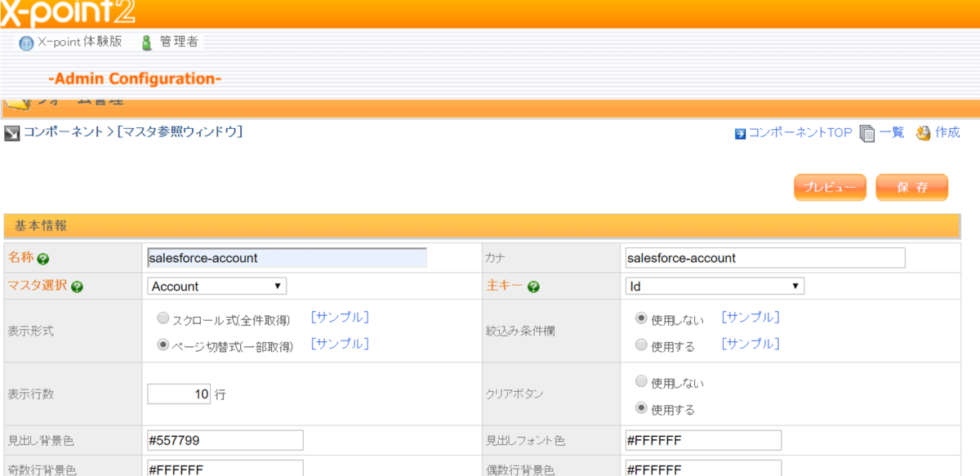The width and height of the screenshot is (980, 476).
Task: Click the 表示行数 input field
Action: (180, 394)
